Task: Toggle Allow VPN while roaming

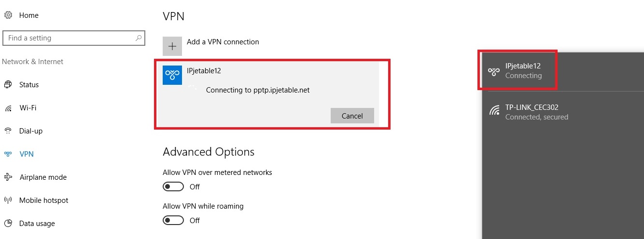Action: [173, 220]
